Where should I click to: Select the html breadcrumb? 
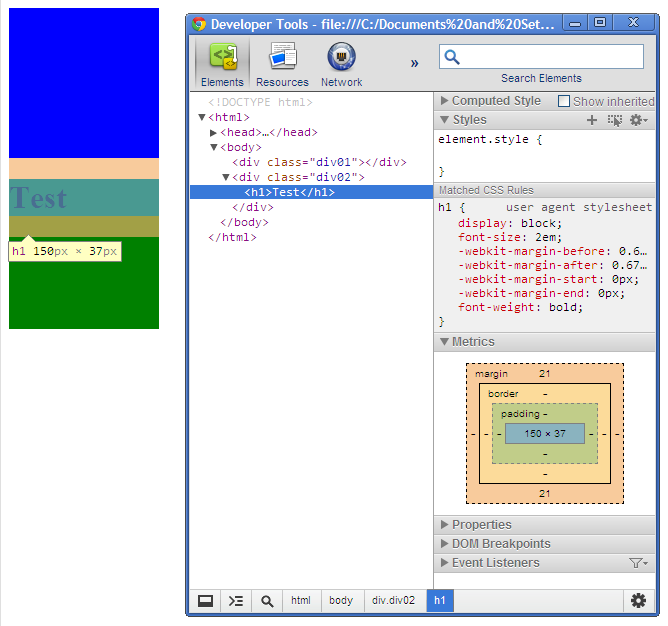[300, 601]
